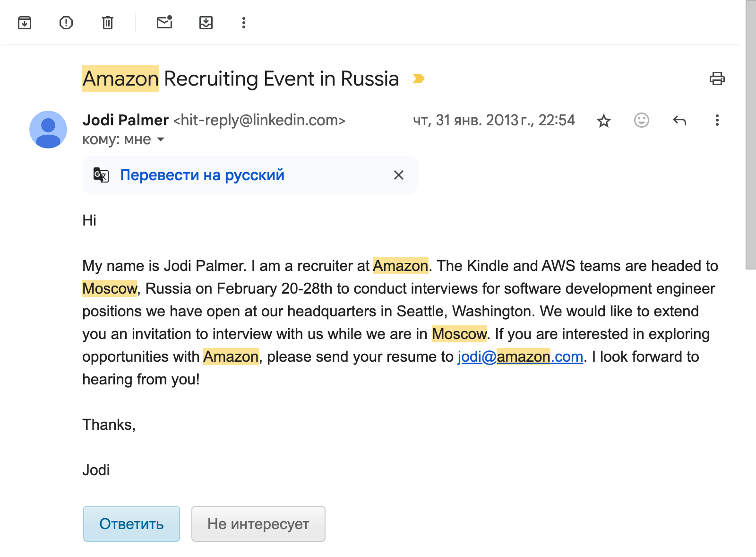Viewport: 756px width, 557px height.
Task: Click the vertical scrollbar thumb
Action: point(750,135)
